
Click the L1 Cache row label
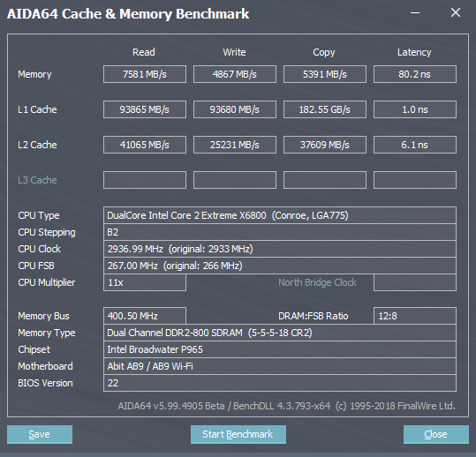pyautogui.click(x=37, y=109)
